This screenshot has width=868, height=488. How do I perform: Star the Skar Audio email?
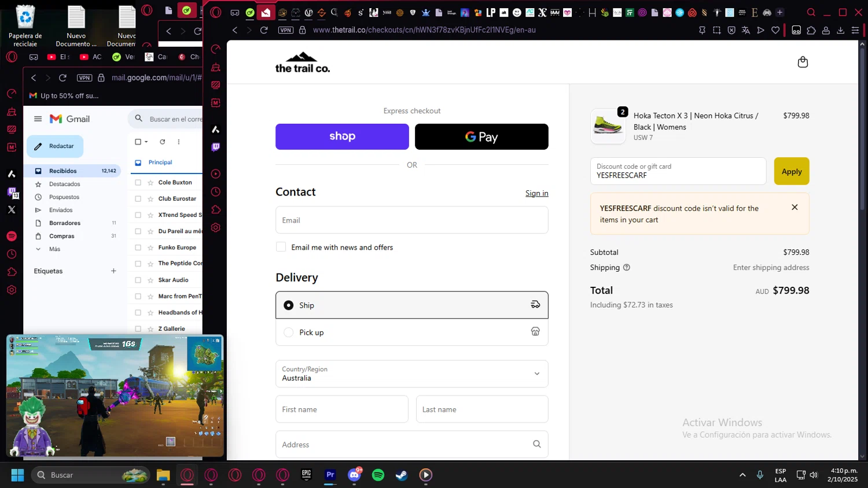(x=150, y=280)
